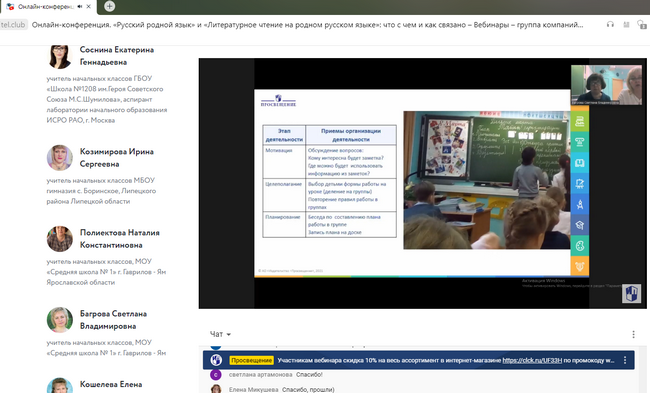
Task: Open Багрова Светлана Владимировна speaker photo
Action: (x=60, y=320)
